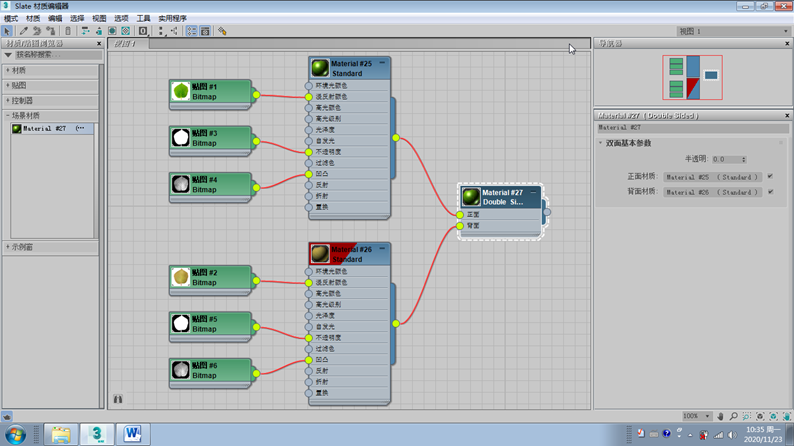This screenshot has height=446, width=794.
Task: Select Material #27 in scene materials list
Action: click(x=52, y=129)
